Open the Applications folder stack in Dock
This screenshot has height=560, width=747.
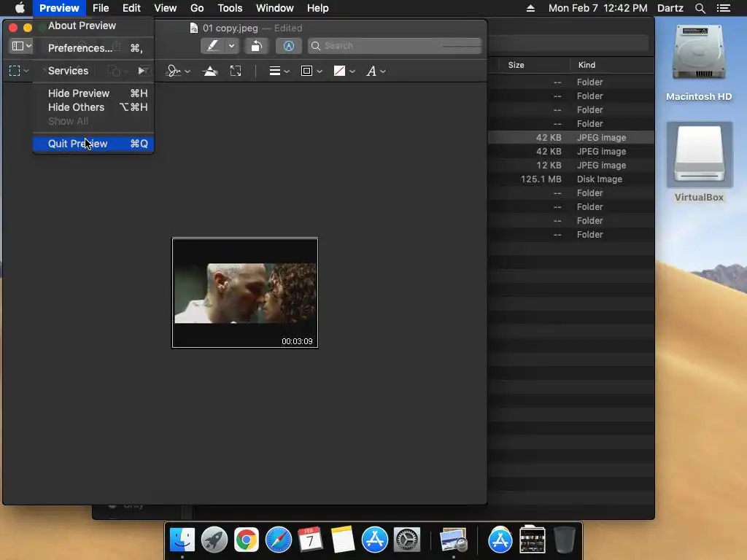click(x=500, y=540)
